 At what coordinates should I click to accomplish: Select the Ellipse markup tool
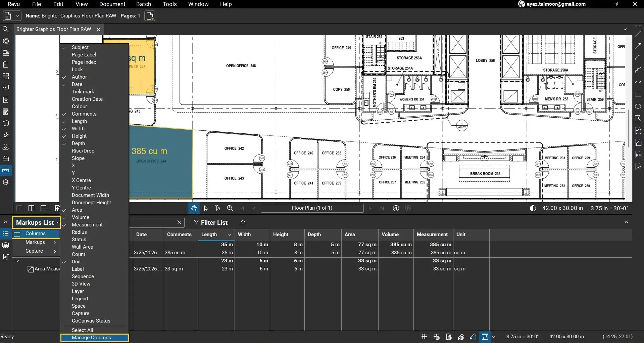pos(638,106)
